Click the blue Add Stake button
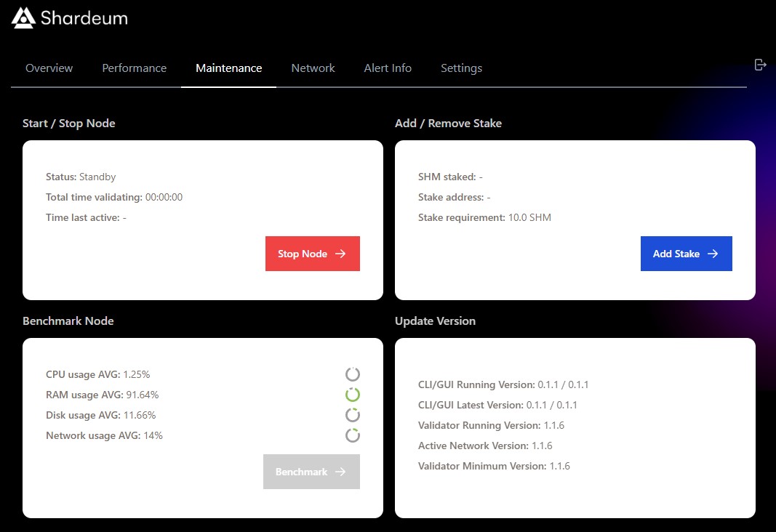Viewport: 776px width, 532px height. 686,254
